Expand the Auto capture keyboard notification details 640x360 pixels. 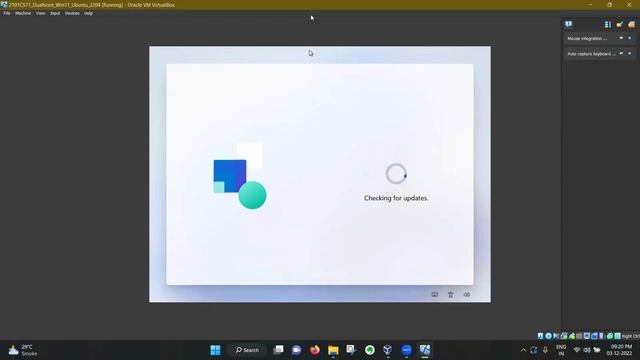click(621, 53)
